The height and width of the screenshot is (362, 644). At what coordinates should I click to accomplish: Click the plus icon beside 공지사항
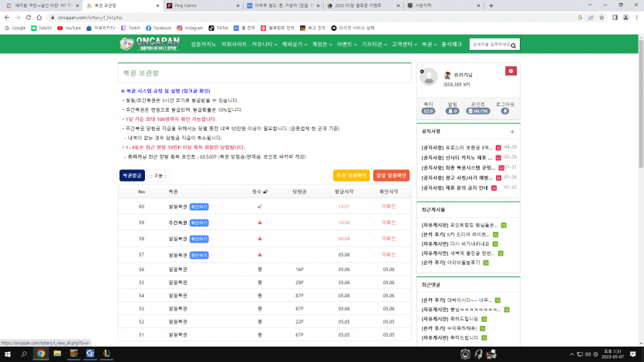[x=512, y=132]
